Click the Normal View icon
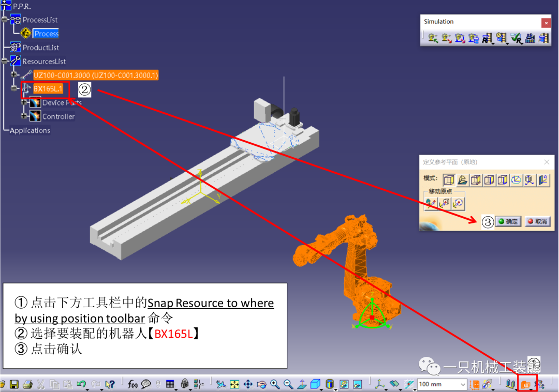Image resolution: width=559 pixels, height=392 pixels. (302, 384)
